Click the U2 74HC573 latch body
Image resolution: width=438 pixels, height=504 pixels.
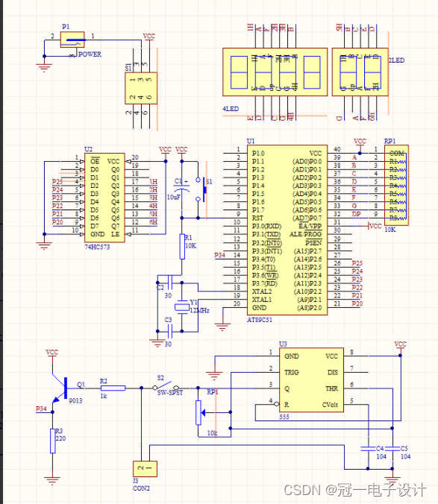[104, 198]
